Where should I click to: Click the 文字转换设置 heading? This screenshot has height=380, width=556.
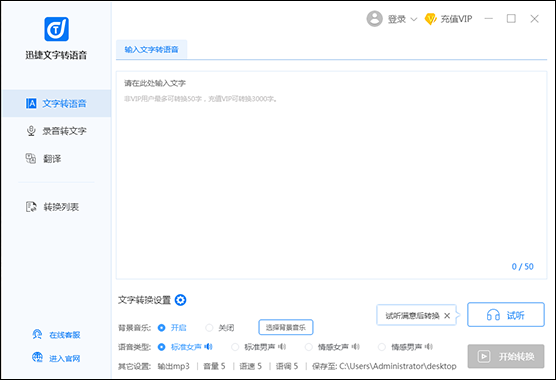pos(144,300)
